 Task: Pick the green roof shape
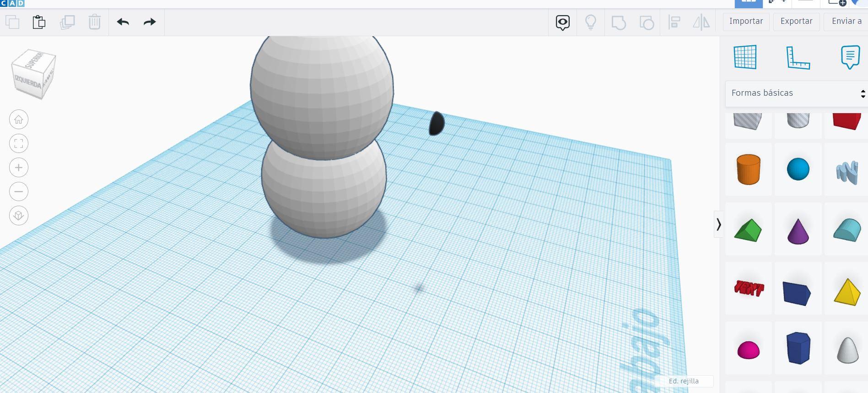coord(748,230)
